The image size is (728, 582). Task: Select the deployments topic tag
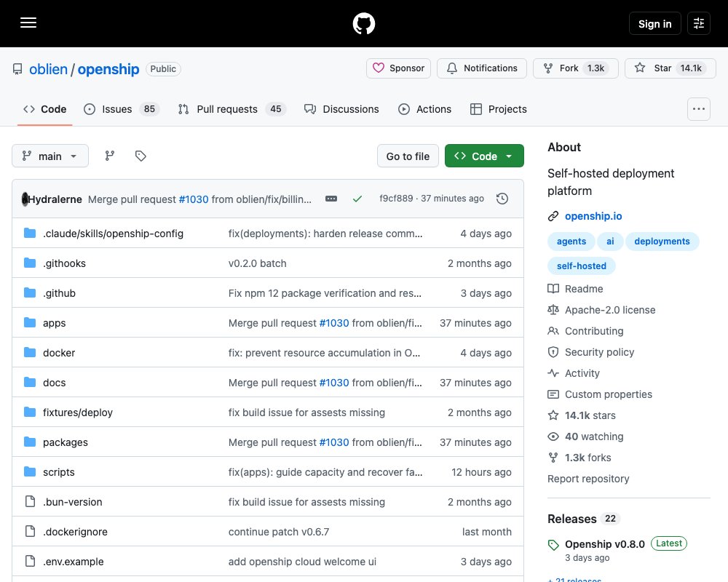pos(662,242)
